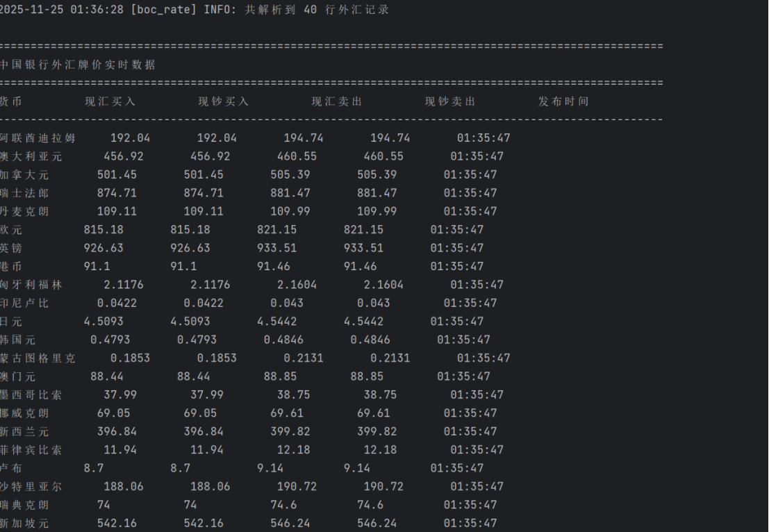Select the currency name 瑞士法郎
769x532 pixels.
[x=24, y=193]
